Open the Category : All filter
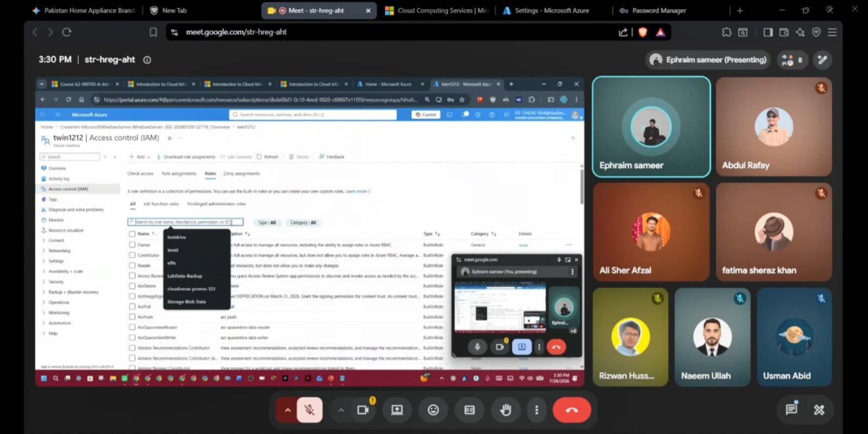 [303, 222]
